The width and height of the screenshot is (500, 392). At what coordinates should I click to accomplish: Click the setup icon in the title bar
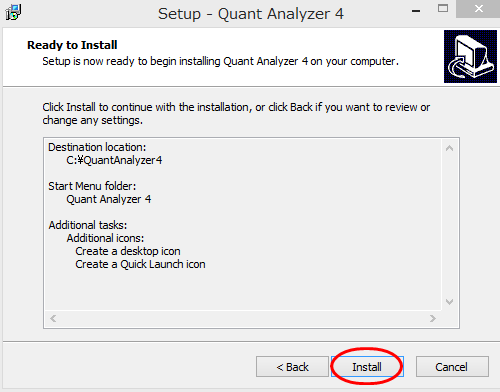13,13
